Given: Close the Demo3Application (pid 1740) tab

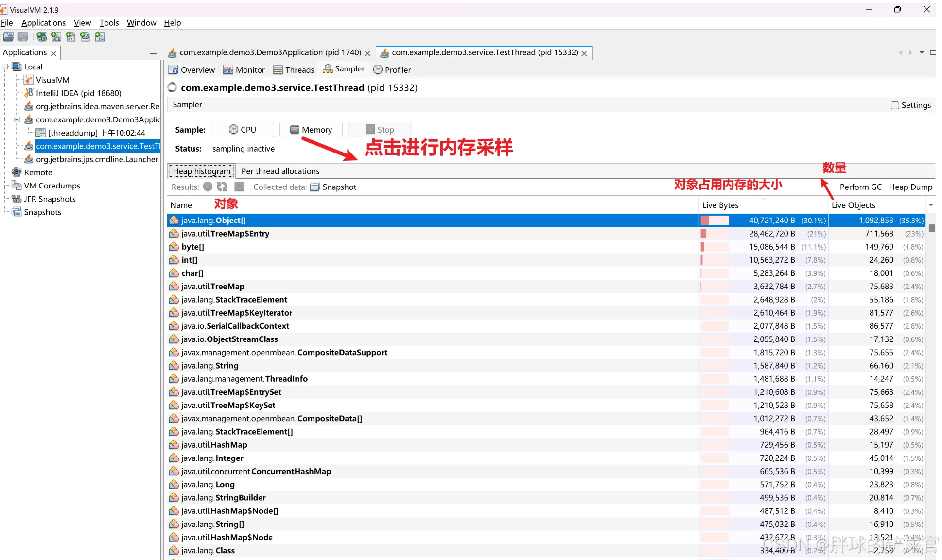Looking at the screenshot, I should 367,53.
